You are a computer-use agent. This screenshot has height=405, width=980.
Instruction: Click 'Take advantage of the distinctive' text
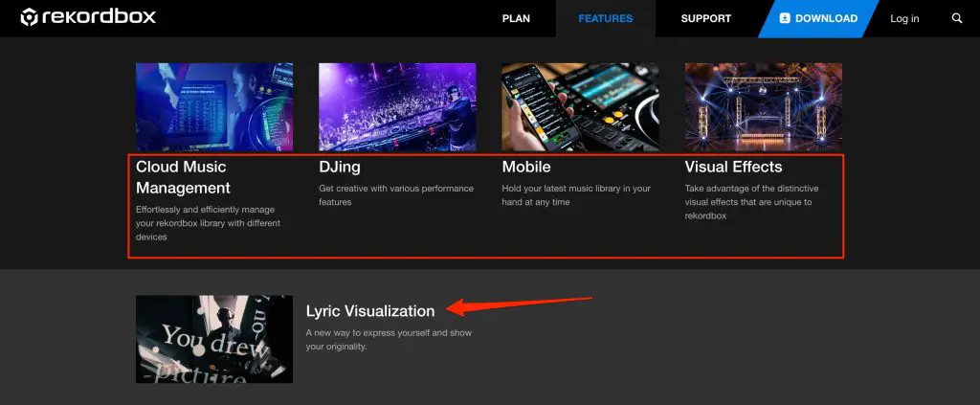coord(752,202)
